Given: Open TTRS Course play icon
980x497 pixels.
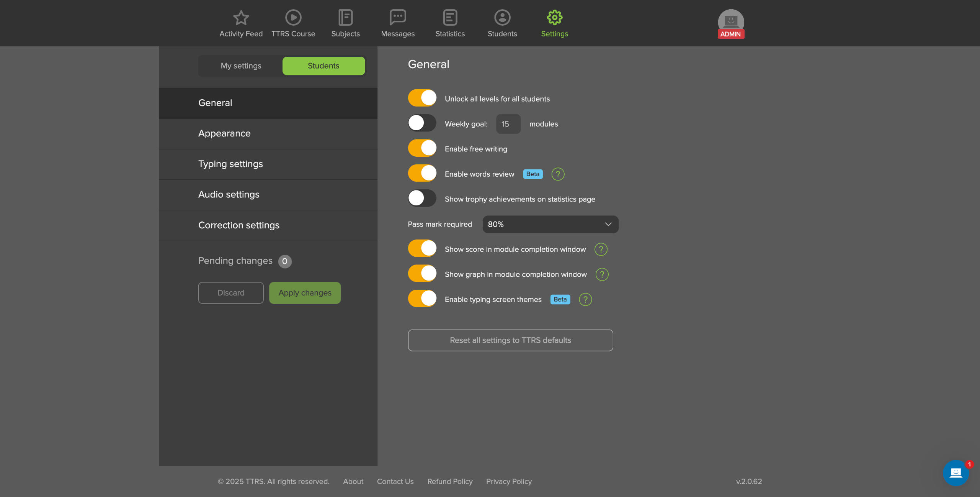Looking at the screenshot, I should pos(293,18).
